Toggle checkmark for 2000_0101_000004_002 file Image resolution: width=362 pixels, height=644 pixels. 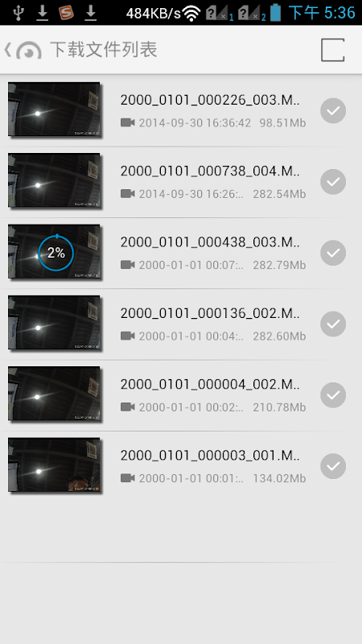(333, 395)
